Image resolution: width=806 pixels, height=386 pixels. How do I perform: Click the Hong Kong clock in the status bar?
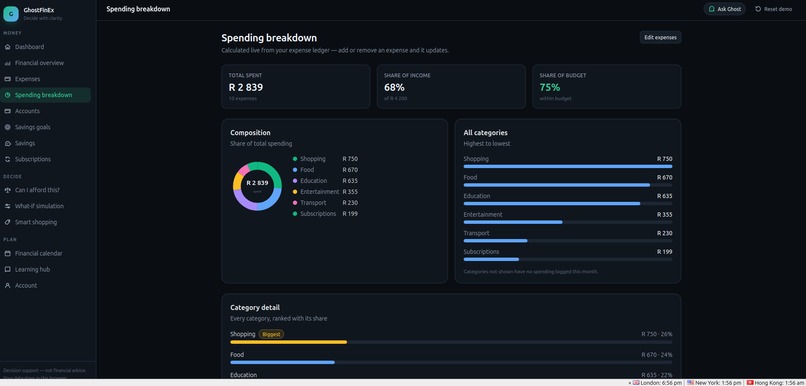pyautogui.click(x=776, y=382)
